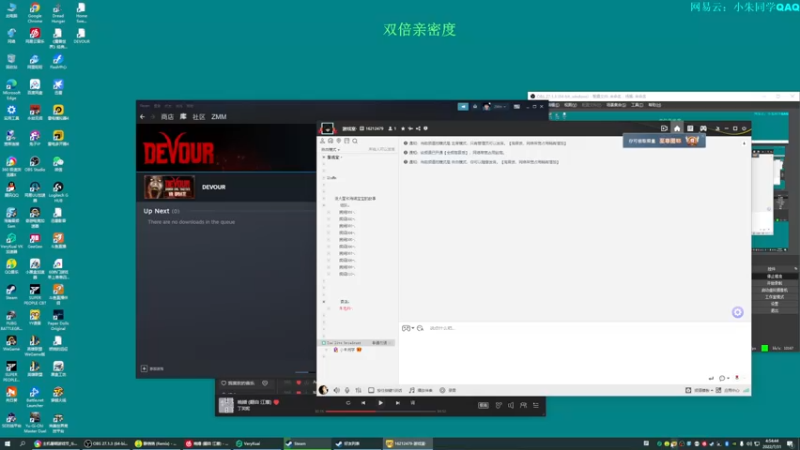Image resolution: width=800 pixels, height=450 pixels.
Task: Click purple floating assistant button in YY
Action: point(737,312)
